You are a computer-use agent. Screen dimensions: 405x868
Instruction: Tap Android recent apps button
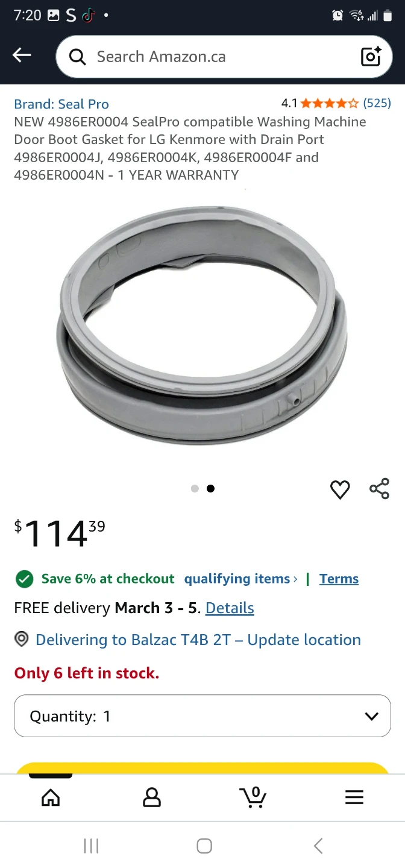tap(91, 846)
